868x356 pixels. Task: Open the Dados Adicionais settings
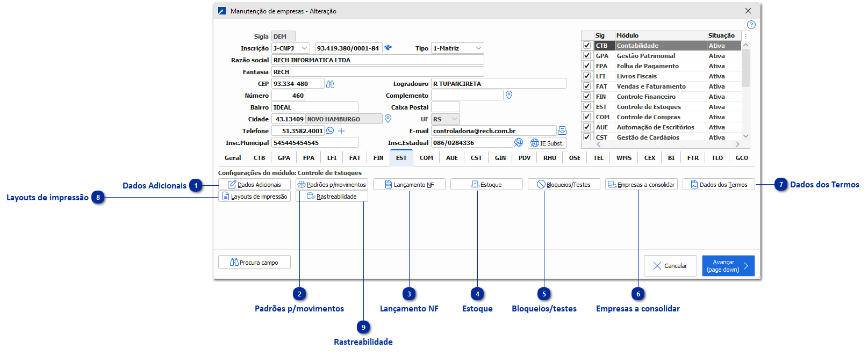click(x=254, y=184)
